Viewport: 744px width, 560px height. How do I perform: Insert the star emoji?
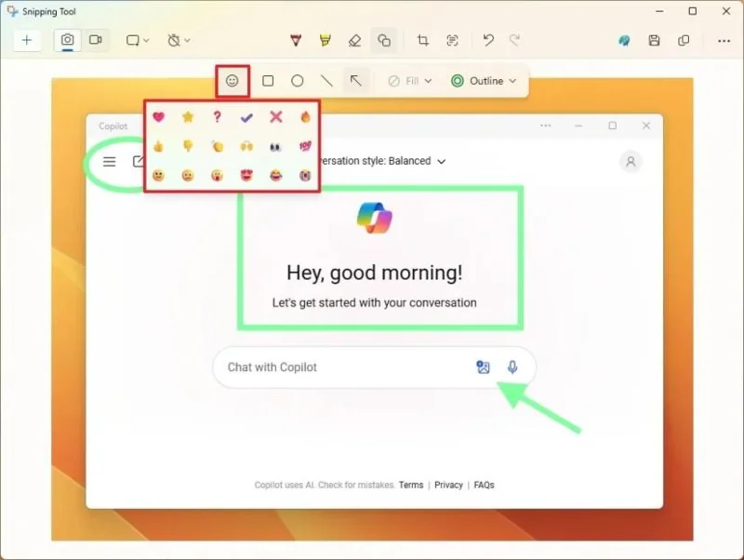pyautogui.click(x=188, y=117)
